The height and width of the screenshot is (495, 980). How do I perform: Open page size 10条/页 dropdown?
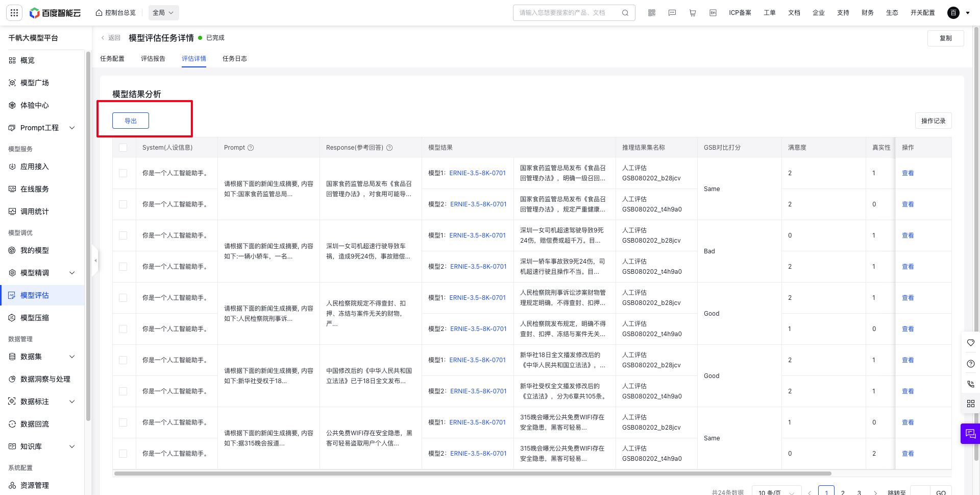[x=776, y=491]
